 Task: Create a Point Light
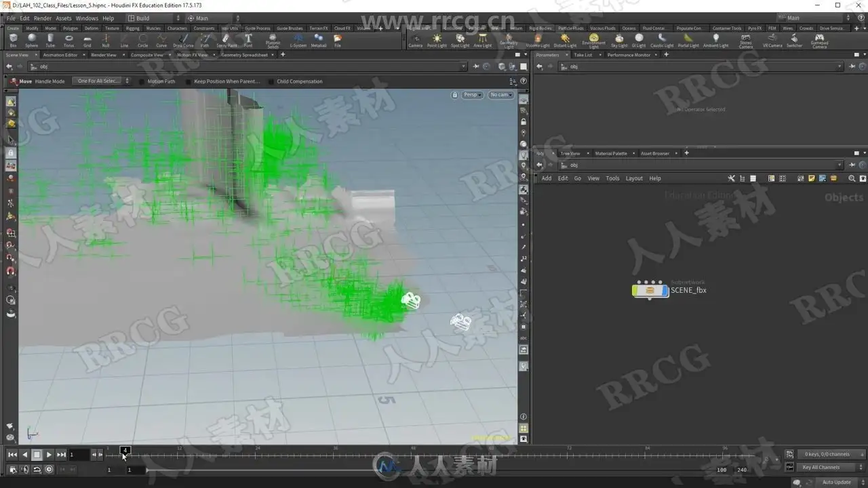(437, 41)
